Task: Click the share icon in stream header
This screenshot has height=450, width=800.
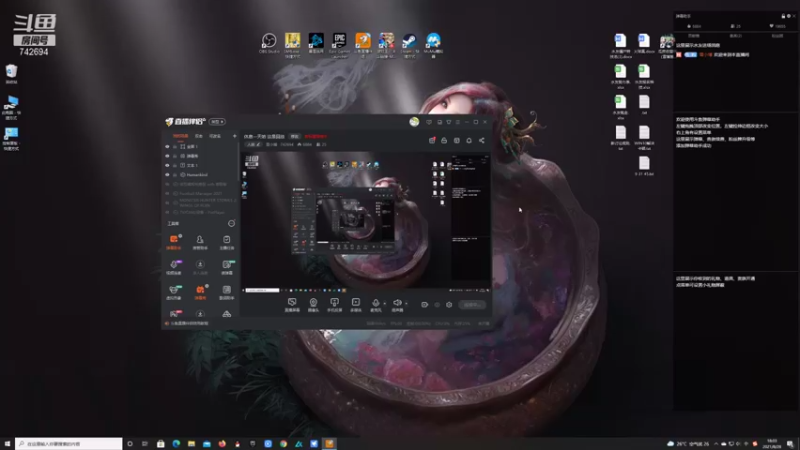Action: (482, 140)
